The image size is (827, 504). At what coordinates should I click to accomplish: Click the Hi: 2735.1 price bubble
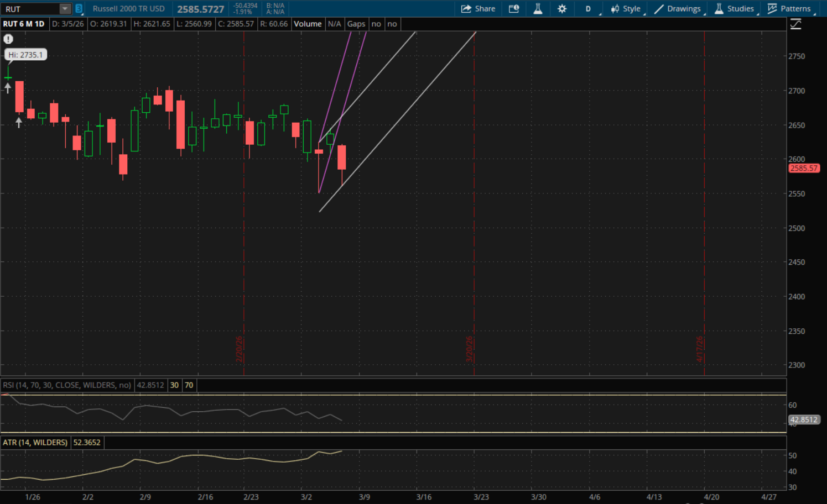[25, 55]
